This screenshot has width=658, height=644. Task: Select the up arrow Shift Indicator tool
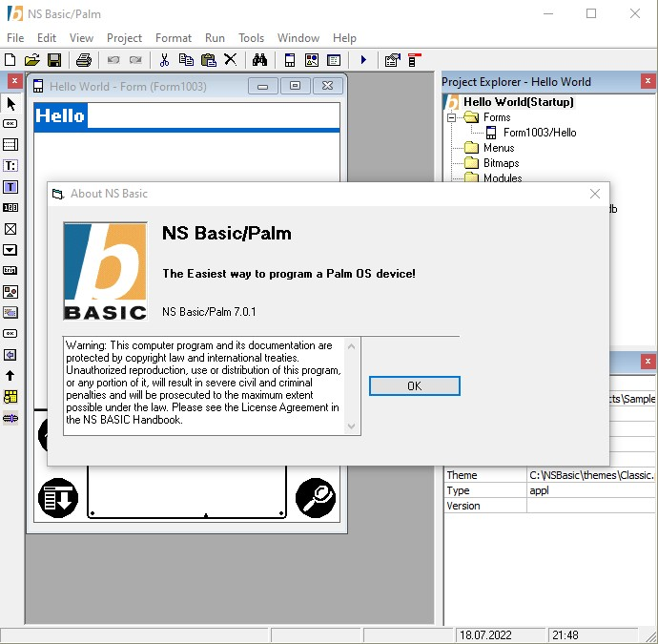click(10, 375)
